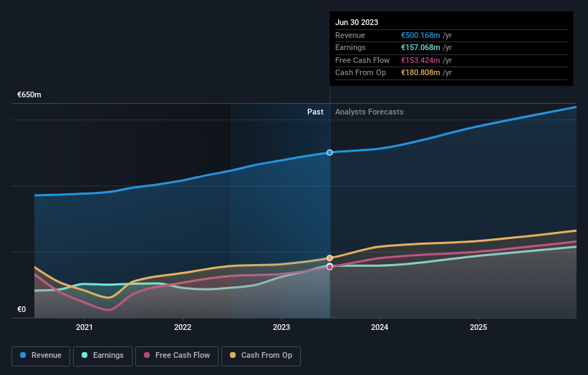Select the Revenue data point on Jun 30 2023
Image resolution: width=588 pixels, height=375 pixels.
329,152
